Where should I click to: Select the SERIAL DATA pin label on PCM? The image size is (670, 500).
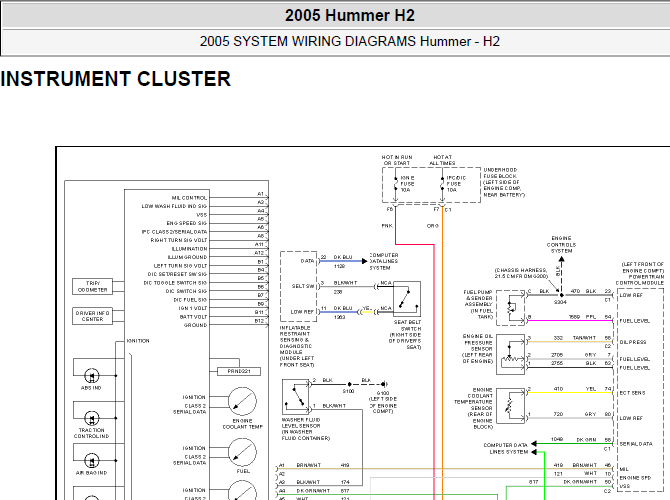point(636,444)
